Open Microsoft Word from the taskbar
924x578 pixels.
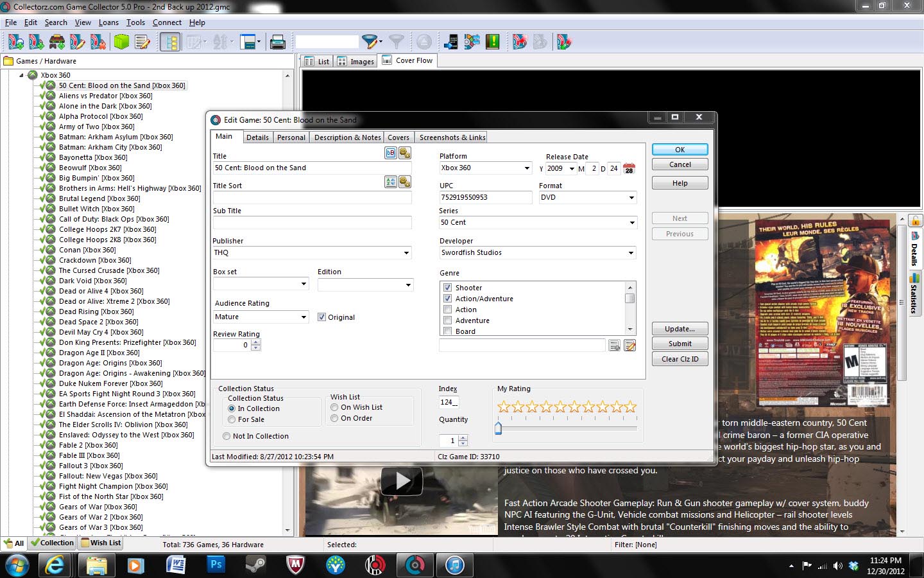(176, 565)
